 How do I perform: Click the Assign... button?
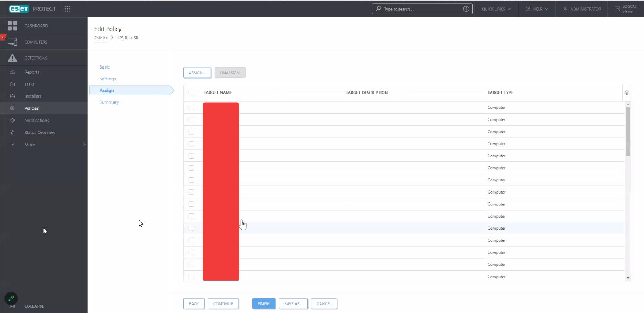197,73
